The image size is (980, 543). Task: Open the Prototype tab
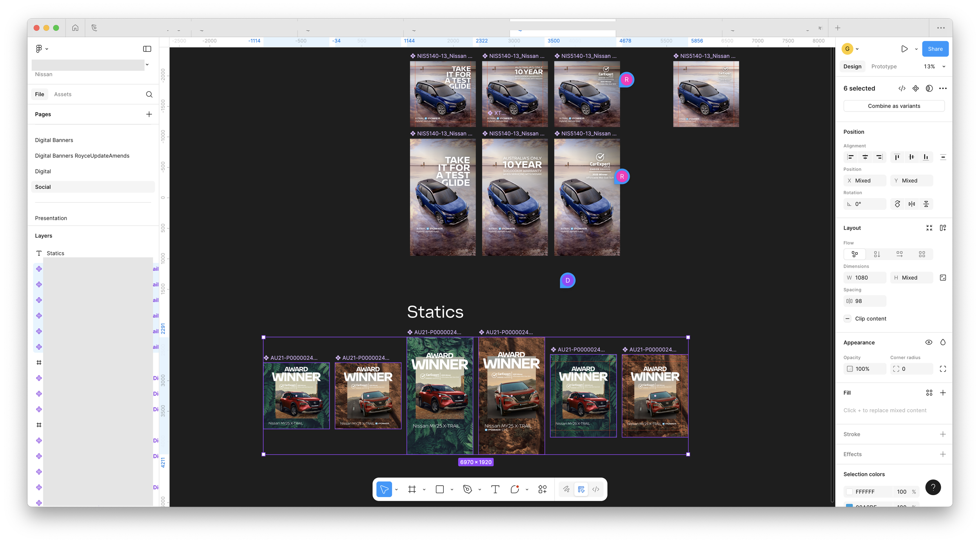point(884,66)
